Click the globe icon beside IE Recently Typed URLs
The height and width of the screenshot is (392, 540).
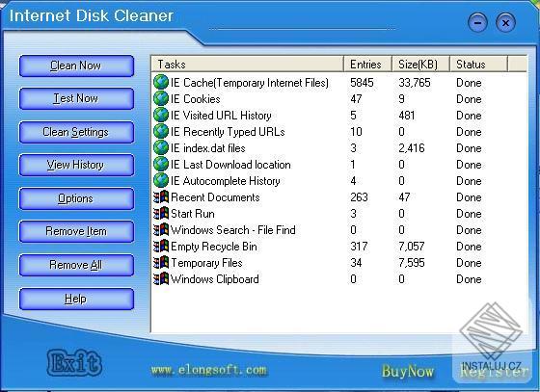(161, 132)
